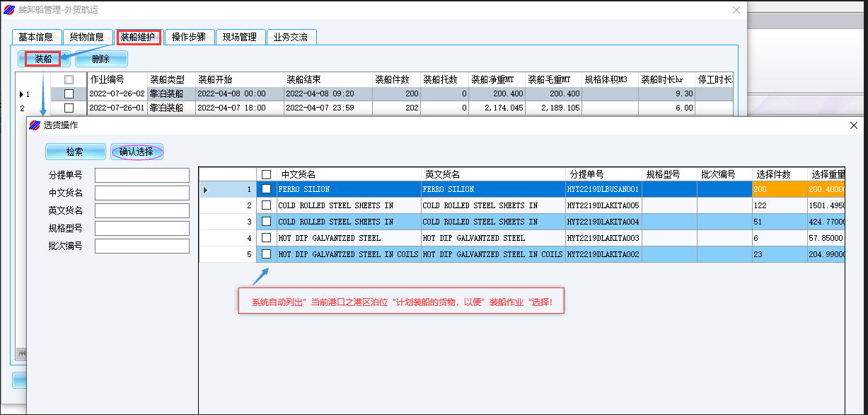
Task: Select checkbox for HOT DIP GALVANTZED STEEL IN COILS
Action: 267,254
